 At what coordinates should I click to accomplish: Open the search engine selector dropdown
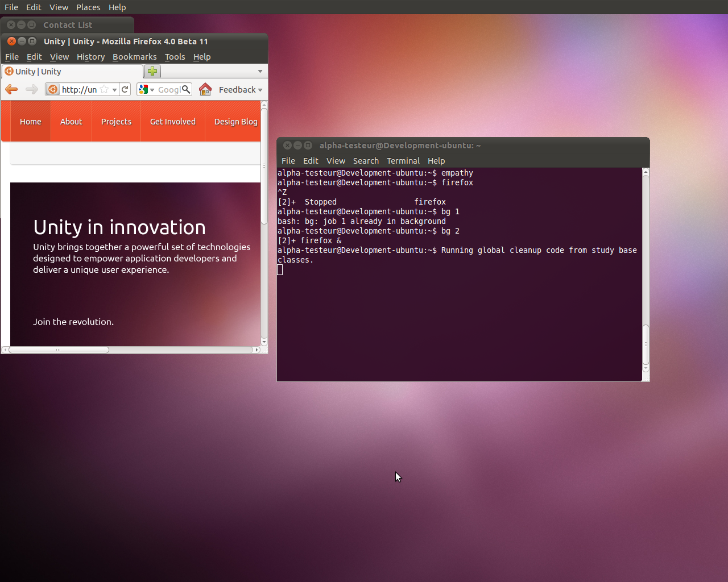[x=146, y=89]
